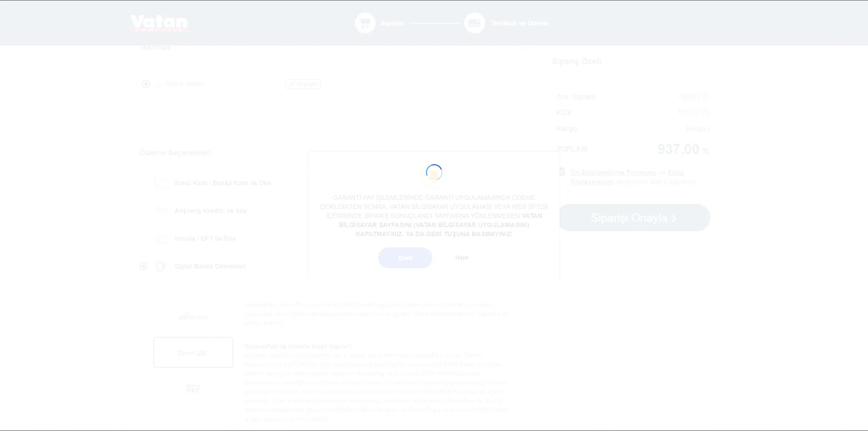Click the Alışveriş Kredisi payment icon

click(x=161, y=211)
